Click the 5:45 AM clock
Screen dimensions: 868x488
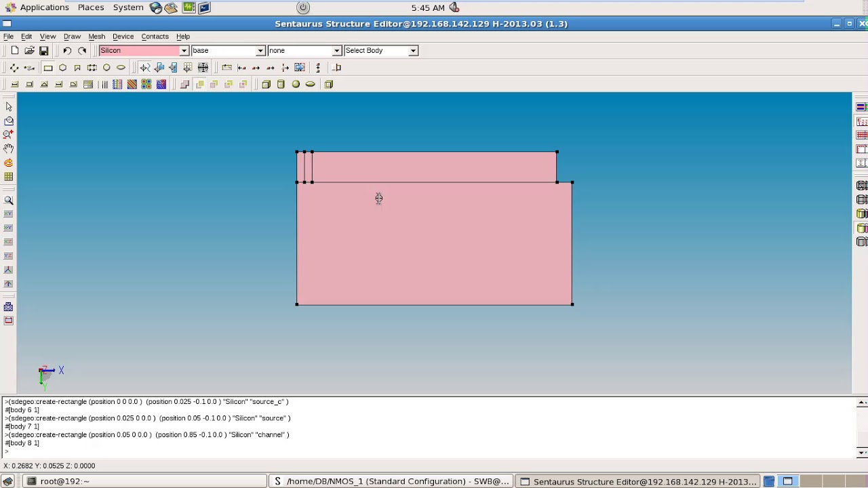point(428,7)
